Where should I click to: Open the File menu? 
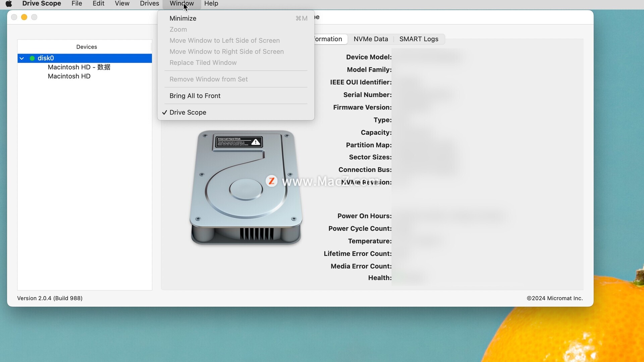tap(76, 4)
